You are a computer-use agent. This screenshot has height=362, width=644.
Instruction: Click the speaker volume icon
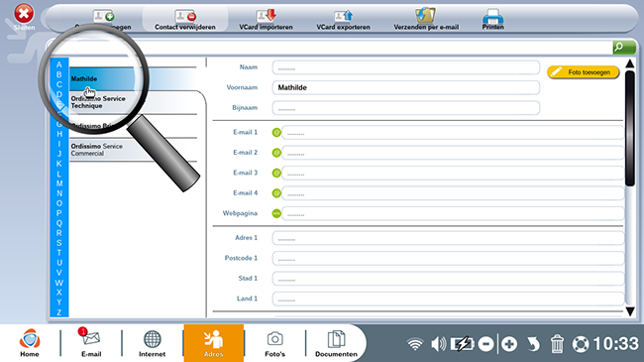pyautogui.click(x=438, y=344)
